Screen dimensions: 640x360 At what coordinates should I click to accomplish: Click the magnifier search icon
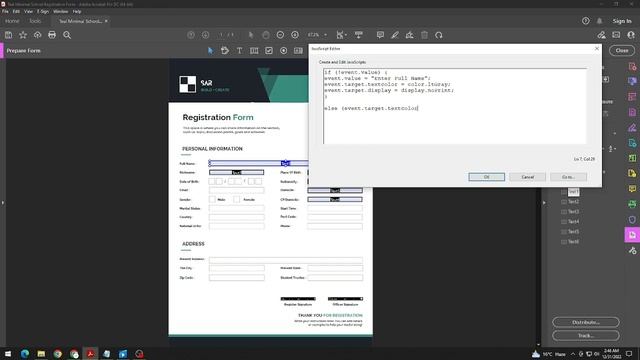tap(67, 35)
